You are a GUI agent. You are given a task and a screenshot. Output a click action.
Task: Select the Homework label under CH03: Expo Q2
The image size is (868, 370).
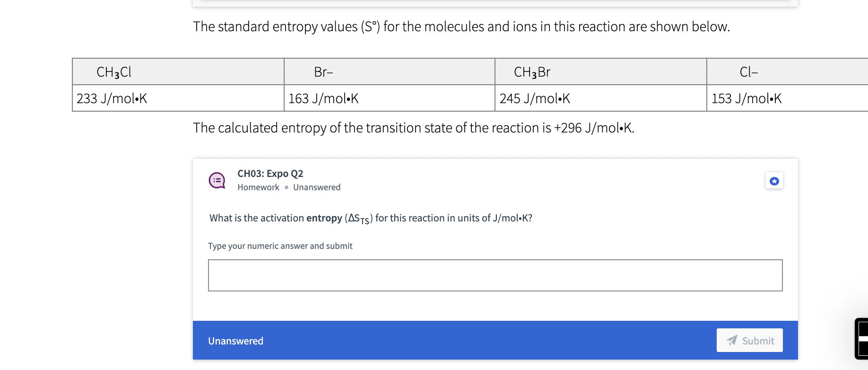[258, 187]
